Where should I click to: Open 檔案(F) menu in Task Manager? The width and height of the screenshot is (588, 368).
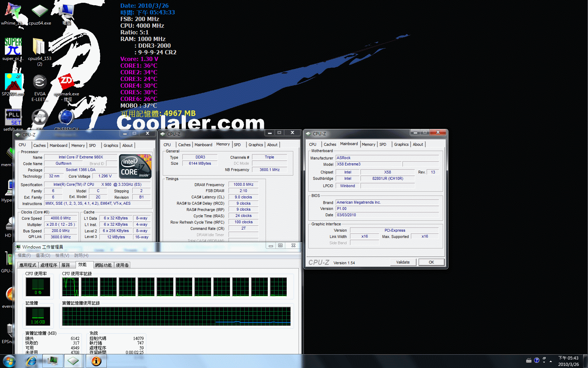click(24, 255)
